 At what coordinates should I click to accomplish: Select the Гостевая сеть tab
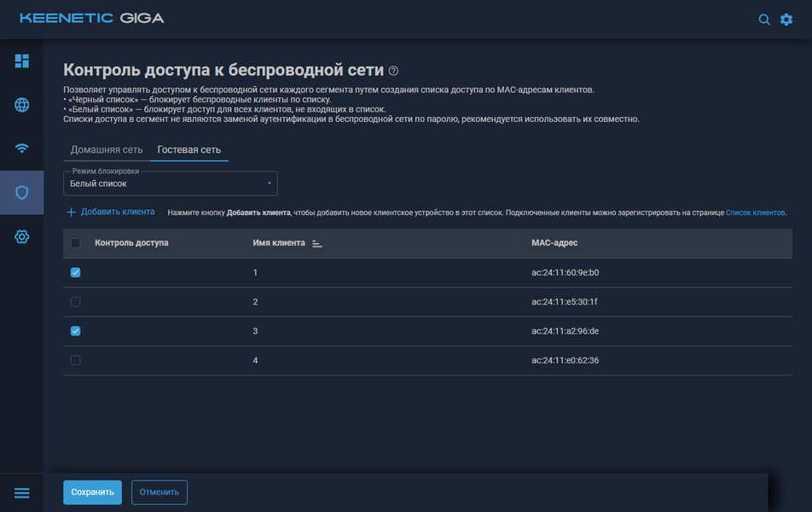pos(189,150)
